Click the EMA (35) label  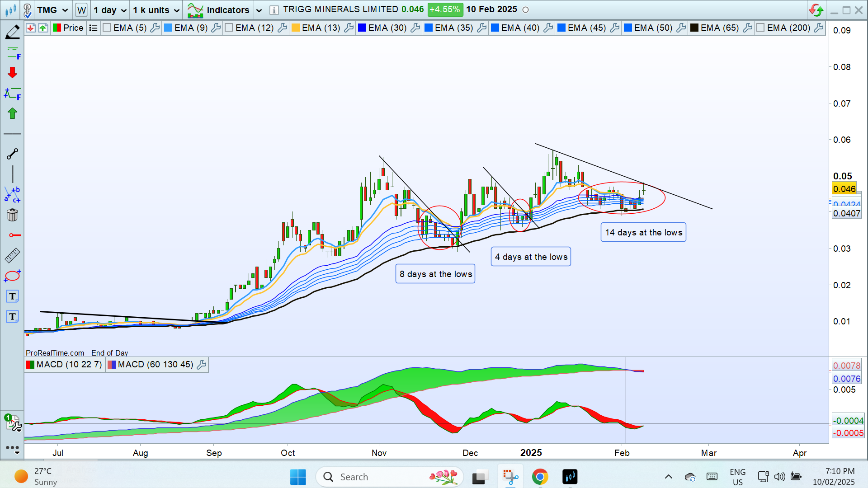454,28
